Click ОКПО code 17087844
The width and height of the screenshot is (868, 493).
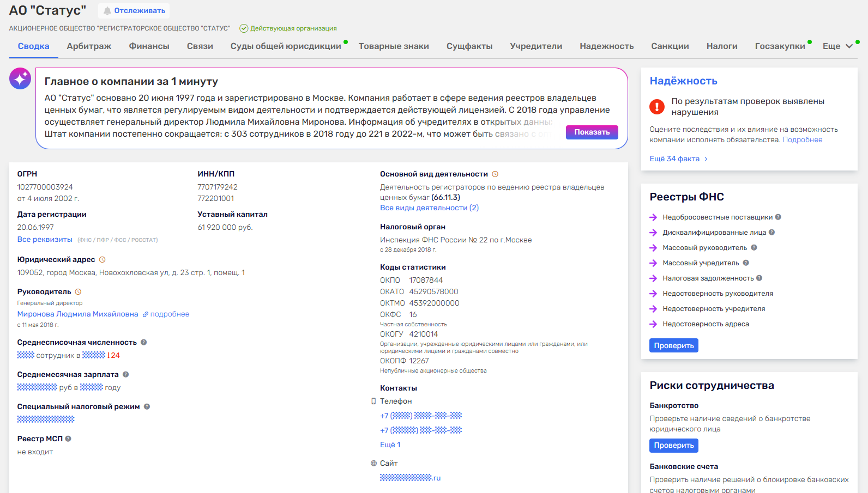pos(426,281)
